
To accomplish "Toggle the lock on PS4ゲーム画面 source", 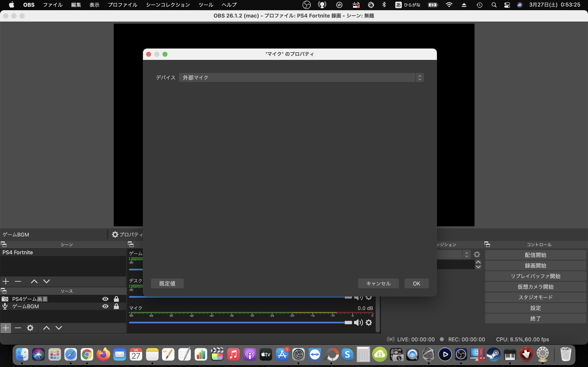I will 116,299.
